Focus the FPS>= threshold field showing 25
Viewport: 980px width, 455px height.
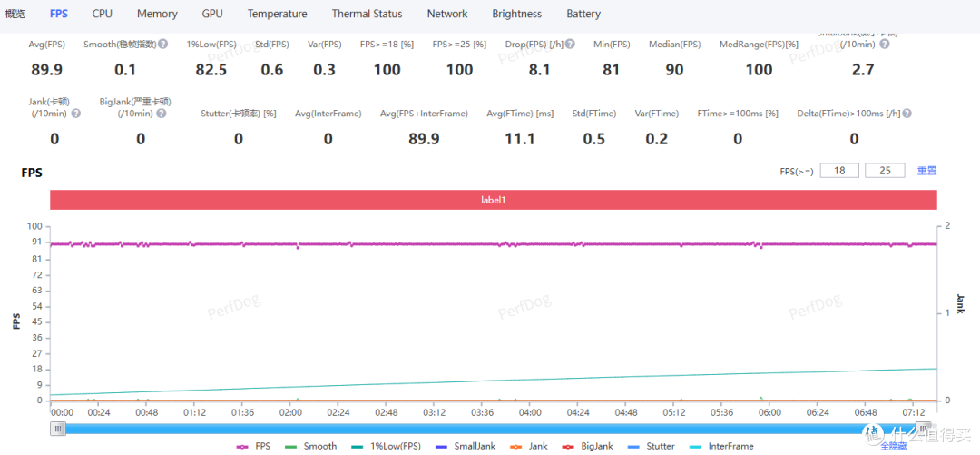pos(885,170)
